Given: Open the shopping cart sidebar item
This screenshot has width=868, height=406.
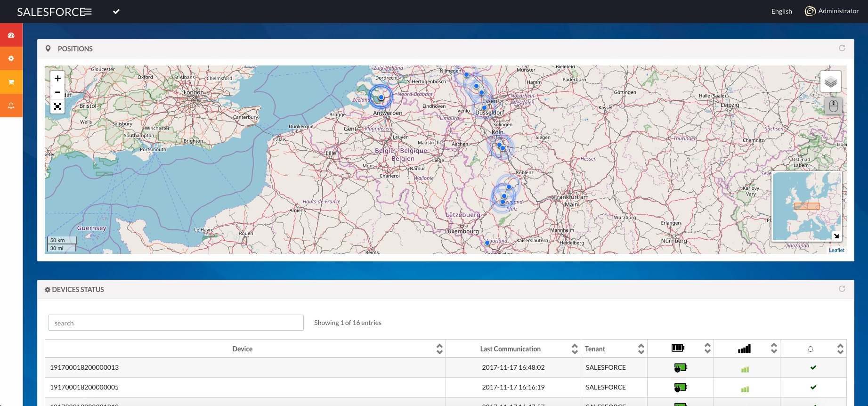Looking at the screenshot, I should coord(11,82).
